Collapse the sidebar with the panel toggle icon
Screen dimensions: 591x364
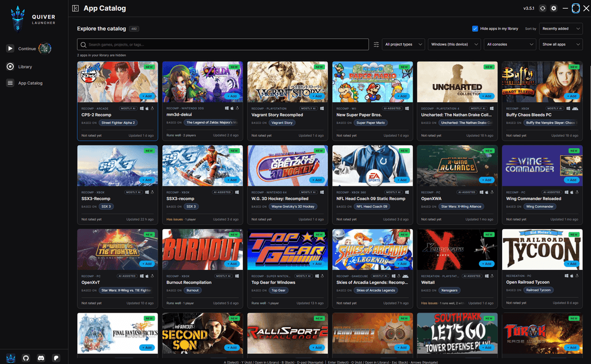[76, 8]
